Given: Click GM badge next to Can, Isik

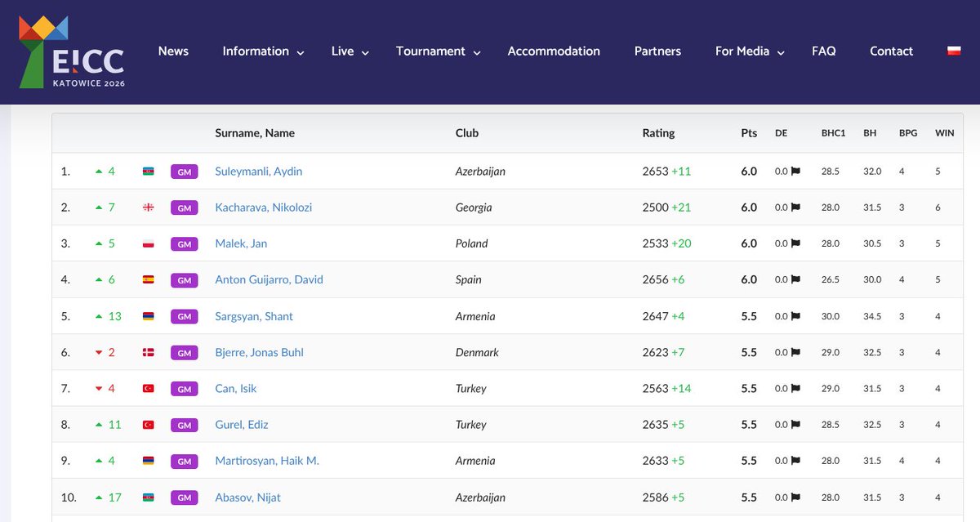Looking at the screenshot, I should 185,389.
